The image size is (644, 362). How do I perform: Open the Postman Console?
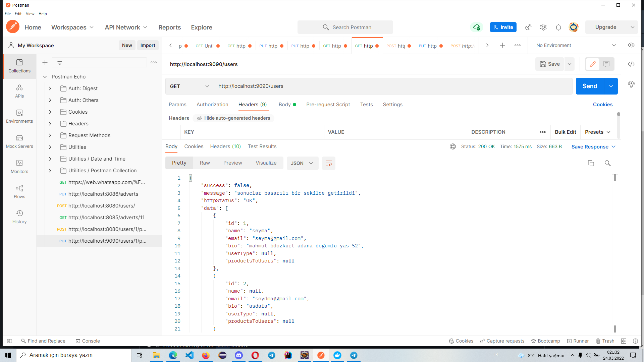coord(88,341)
